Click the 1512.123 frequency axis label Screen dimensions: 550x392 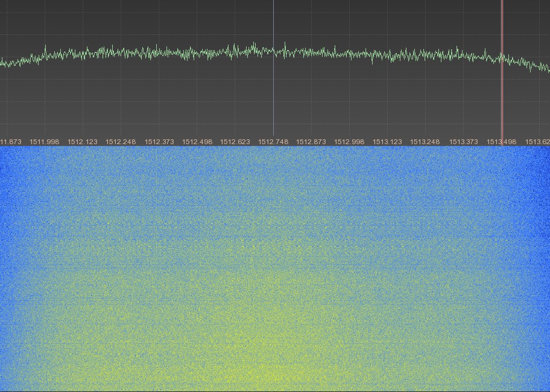(83, 142)
